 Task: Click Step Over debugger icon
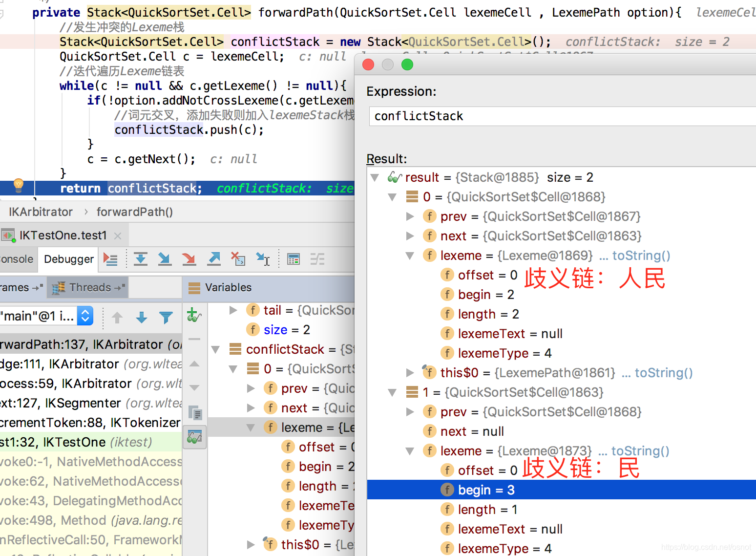click(141, 259)
